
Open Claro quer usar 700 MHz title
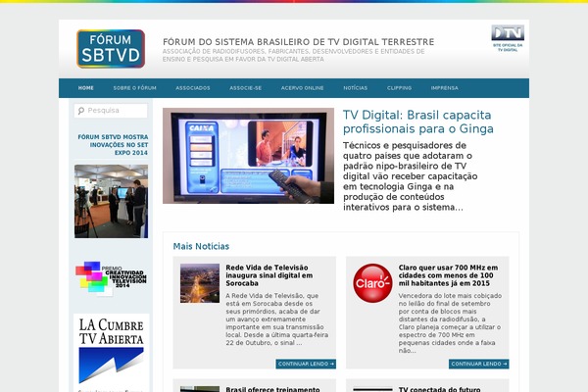click(448, 275)
